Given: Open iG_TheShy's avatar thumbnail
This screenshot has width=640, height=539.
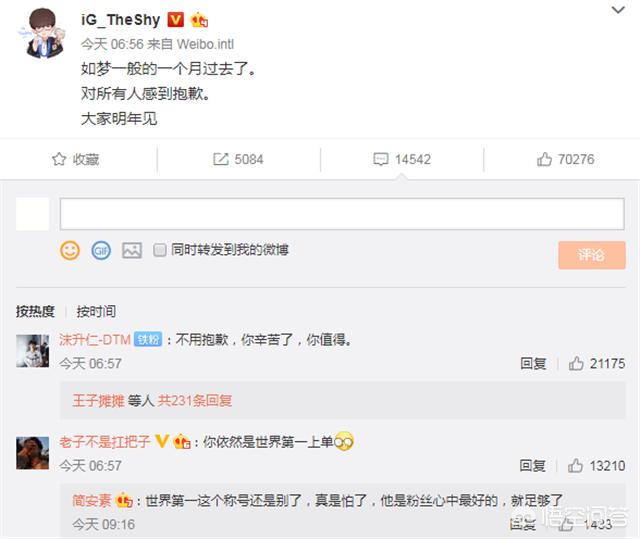Looking at the screenshot, I should [x=44, y=33].
